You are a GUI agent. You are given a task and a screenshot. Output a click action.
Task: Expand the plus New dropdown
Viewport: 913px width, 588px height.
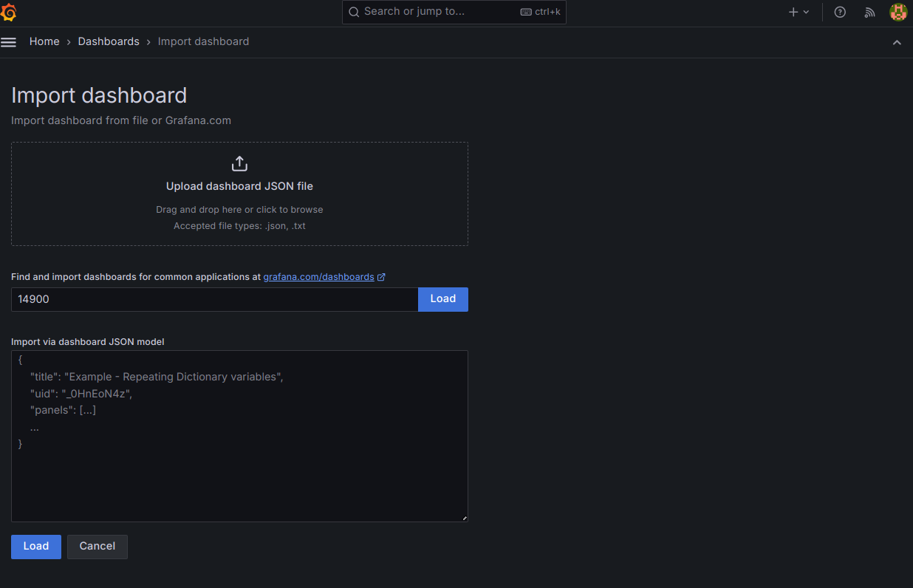(x=799, y=12)
